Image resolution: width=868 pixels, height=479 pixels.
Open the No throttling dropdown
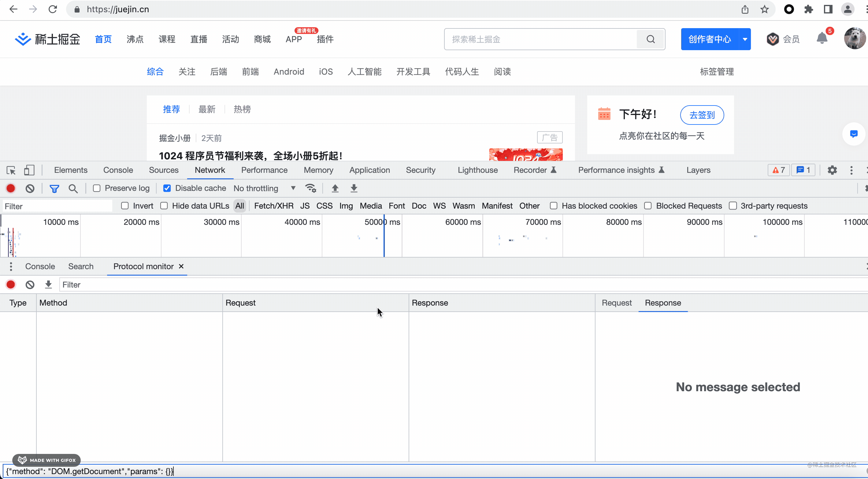(265, 188)
